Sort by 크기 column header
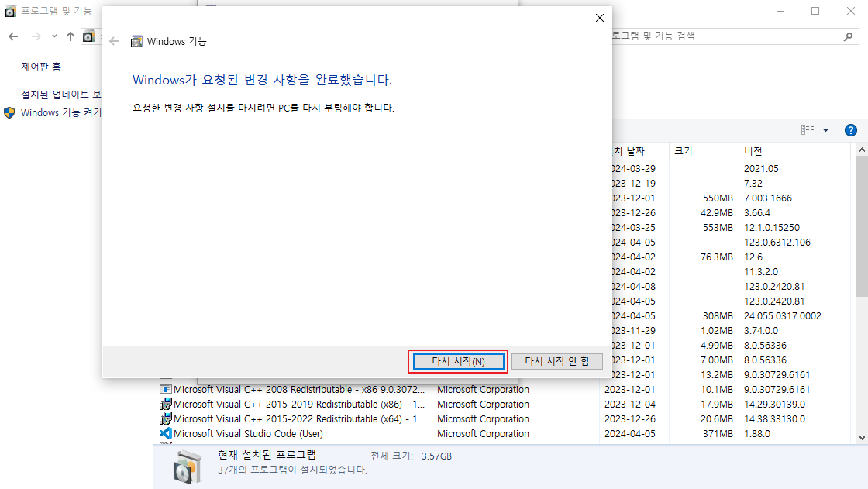Image resolution: width=868 pixels, height=489 pixels. tap(704, 151)
